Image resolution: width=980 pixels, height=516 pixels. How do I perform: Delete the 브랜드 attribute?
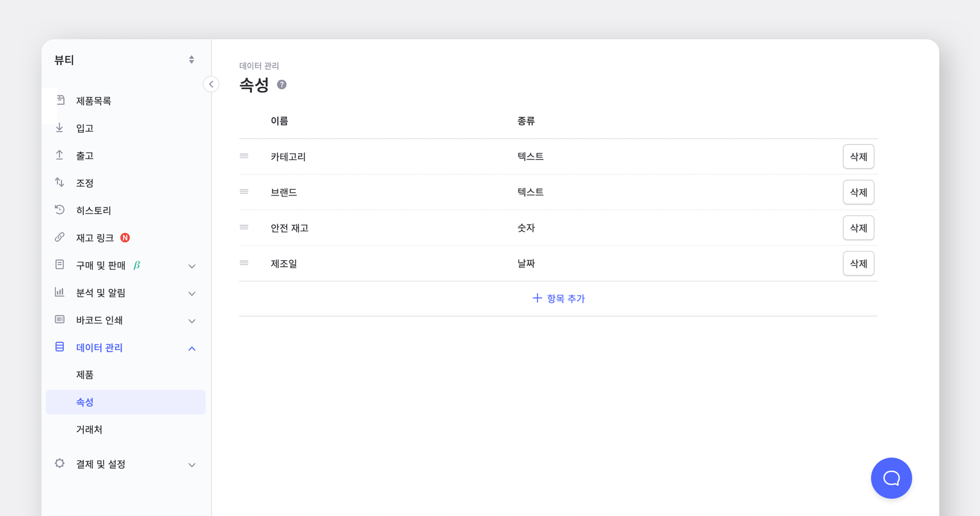pyautogui.click(x=858, y=192)
